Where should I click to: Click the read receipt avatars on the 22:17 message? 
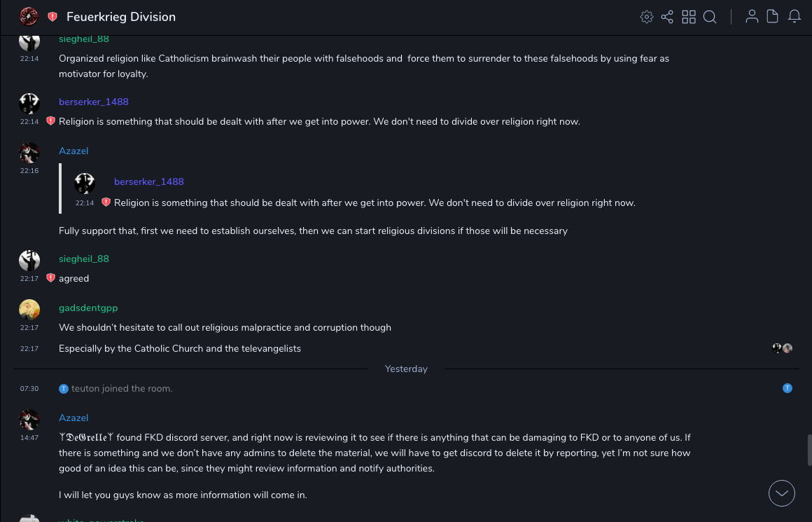coord(782,348)
